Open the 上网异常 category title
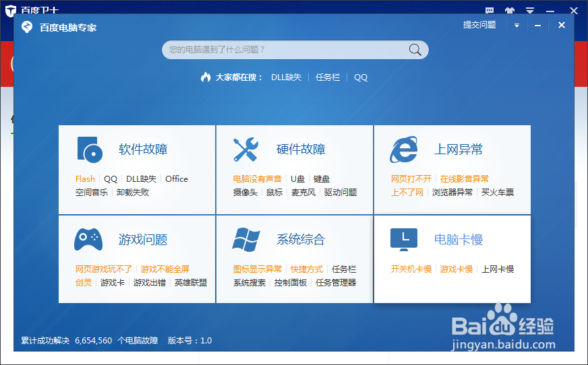The image size is (588, 365). click(459, 150)
